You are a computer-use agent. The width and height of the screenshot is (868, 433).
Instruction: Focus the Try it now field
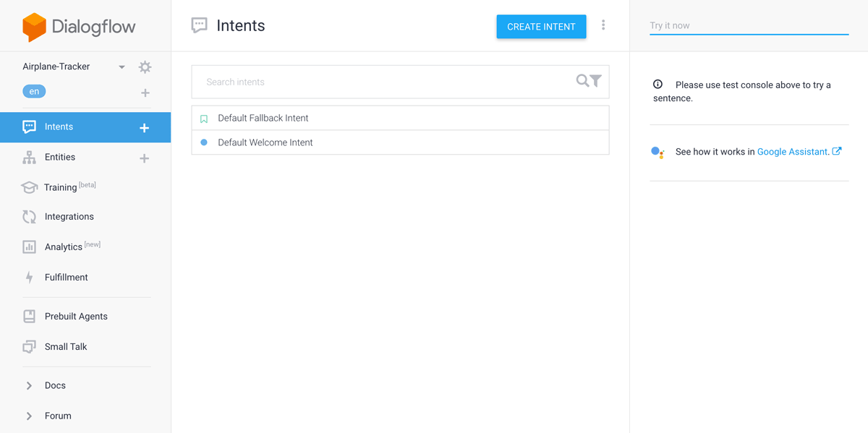click(749, 26)
